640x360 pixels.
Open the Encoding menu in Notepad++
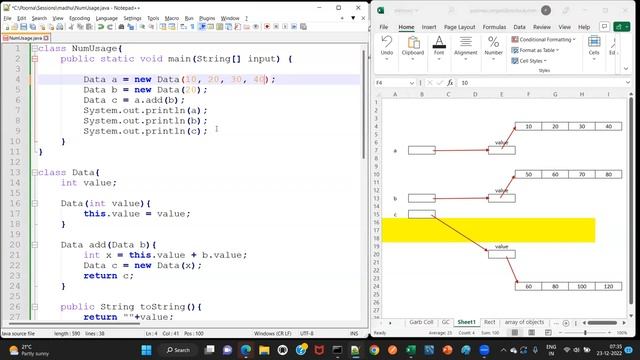(80, 18)
